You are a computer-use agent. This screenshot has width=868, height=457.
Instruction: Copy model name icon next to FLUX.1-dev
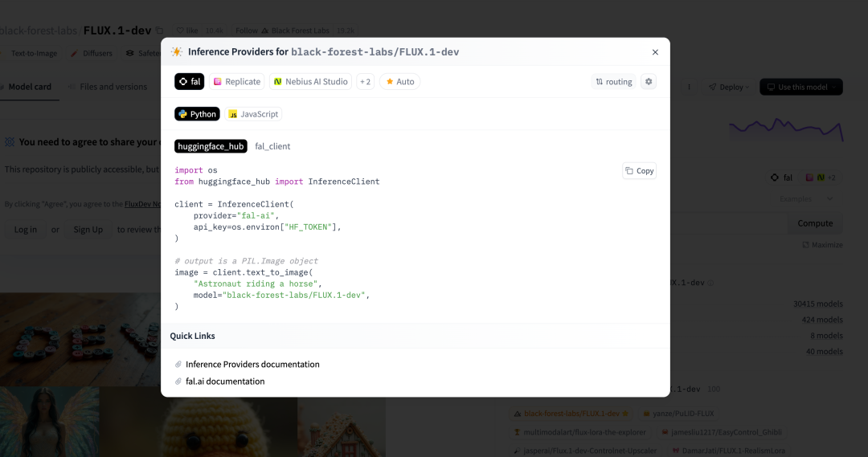click(x=159, y=31)
